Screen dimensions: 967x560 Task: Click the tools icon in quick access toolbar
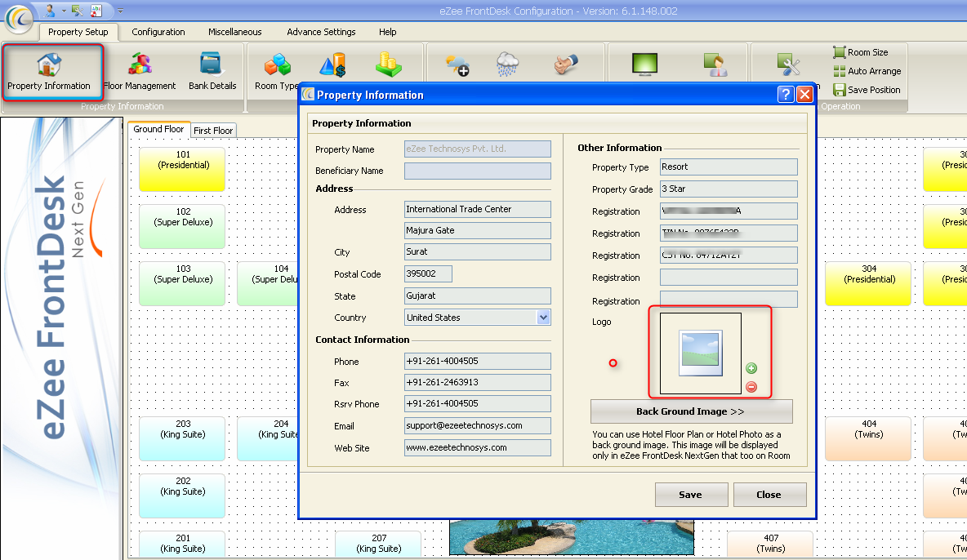(77, 11)
